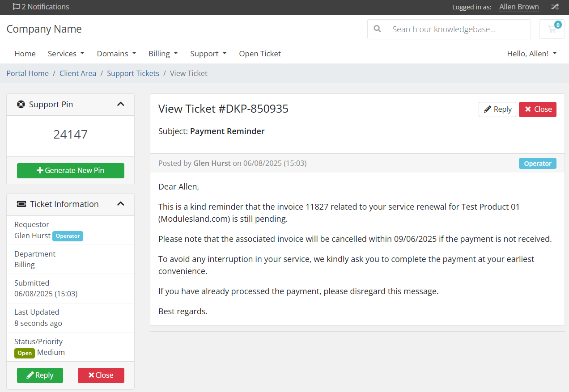The height and width of the screenshot is (392, 569).
Task: Click the green sidebar Reply button
Action: coord(40,375)
